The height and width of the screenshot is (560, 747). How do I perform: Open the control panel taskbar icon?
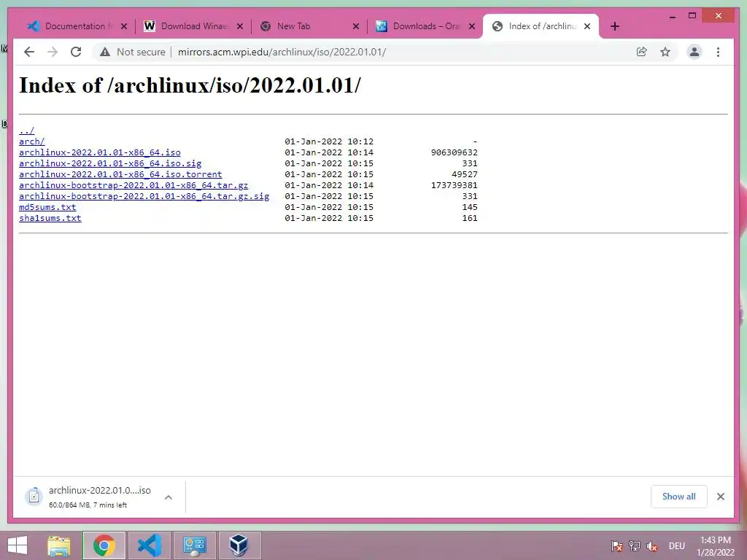(x=194, y=545)
